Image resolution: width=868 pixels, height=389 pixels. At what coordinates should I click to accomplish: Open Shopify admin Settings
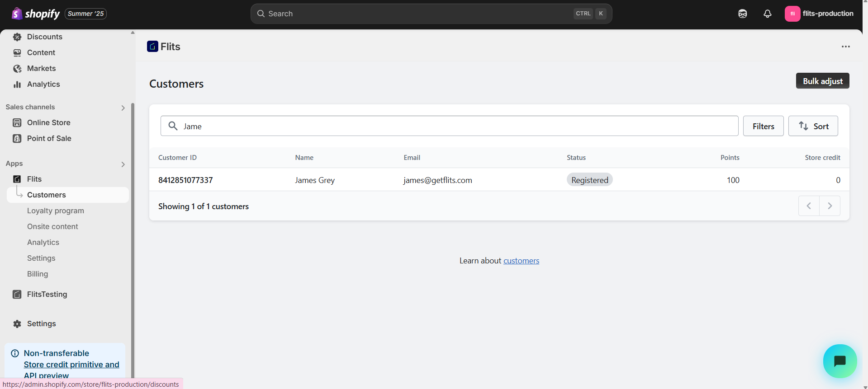pos(42,323)
